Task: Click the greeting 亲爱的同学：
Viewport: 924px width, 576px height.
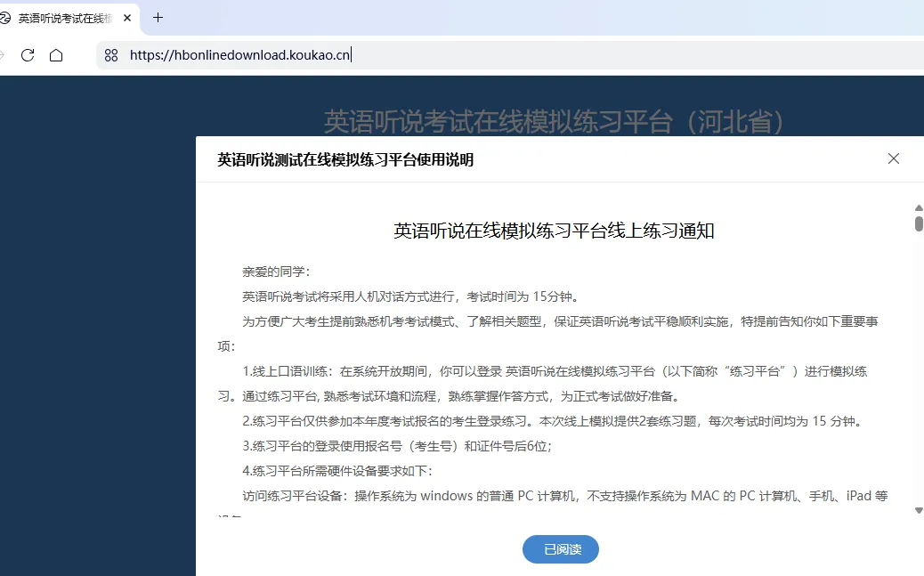Action: pyautogui.click(x=276, y=272)
